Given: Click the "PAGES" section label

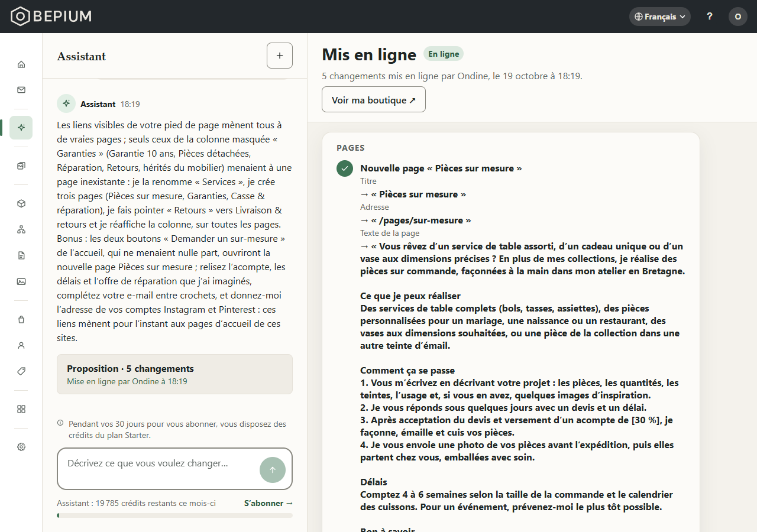Looking at the screenshot, I should click(x=351, y=148).
